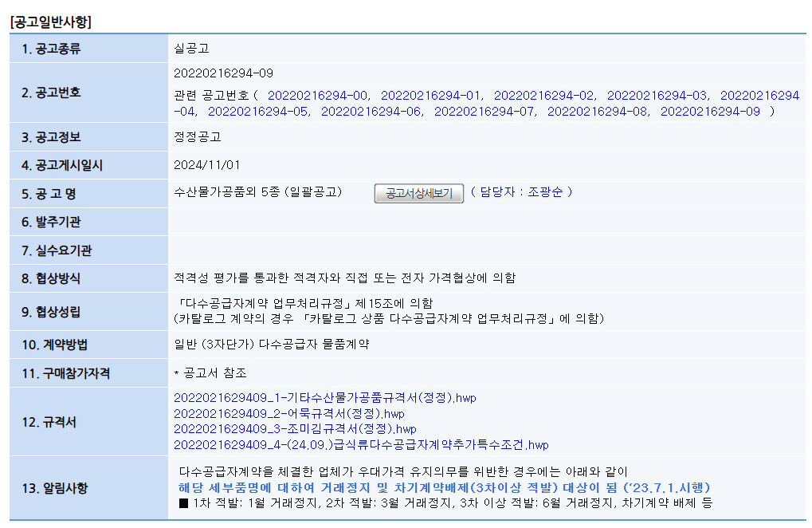Screen dimensions: 812x528
Task: Open related notice link 20220216294-00
Action: pos(317,96)
